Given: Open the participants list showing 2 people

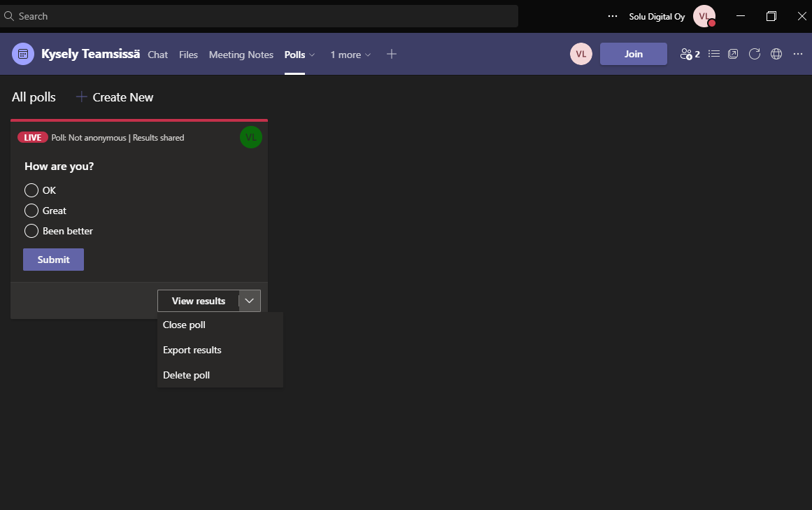Looking at the screenshot, I should [x=690, y=54].
